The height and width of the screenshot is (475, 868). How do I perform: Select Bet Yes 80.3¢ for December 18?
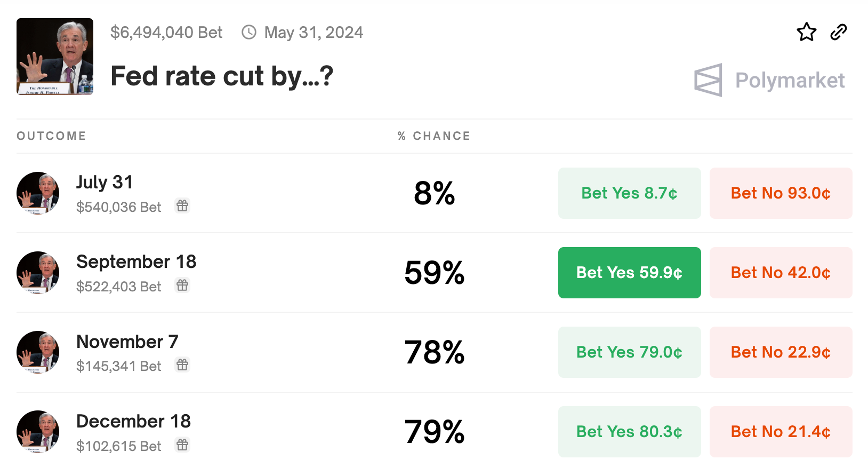(x=629, y=432)
